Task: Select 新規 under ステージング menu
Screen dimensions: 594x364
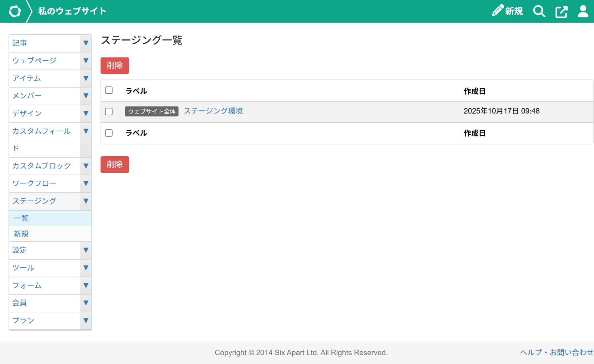Action: coord(21,234)
